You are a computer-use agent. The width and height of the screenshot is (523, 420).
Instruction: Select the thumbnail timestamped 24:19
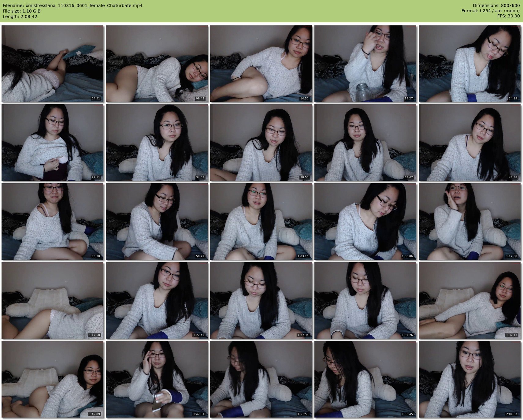[x=470, y=64]
